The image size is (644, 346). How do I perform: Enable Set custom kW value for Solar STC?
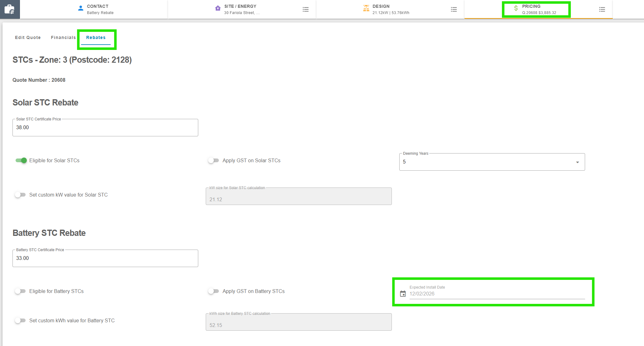point(21,195)
